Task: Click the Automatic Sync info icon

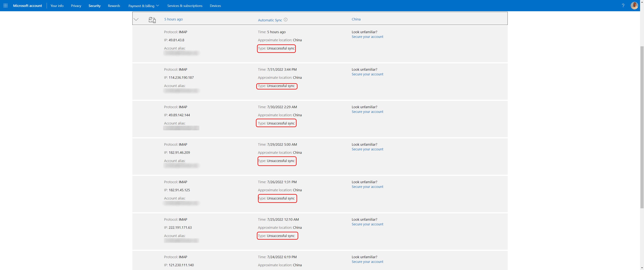Action: [x=285, y=19]
